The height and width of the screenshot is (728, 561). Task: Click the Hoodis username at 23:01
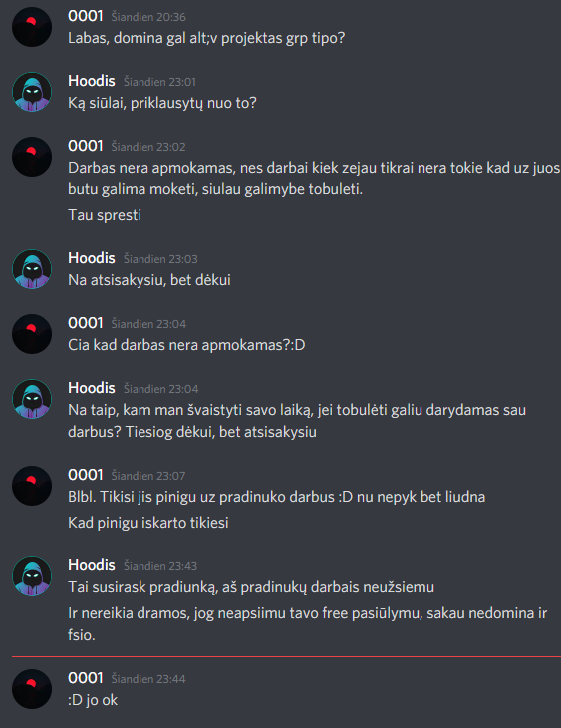click(x=92, y=81)
